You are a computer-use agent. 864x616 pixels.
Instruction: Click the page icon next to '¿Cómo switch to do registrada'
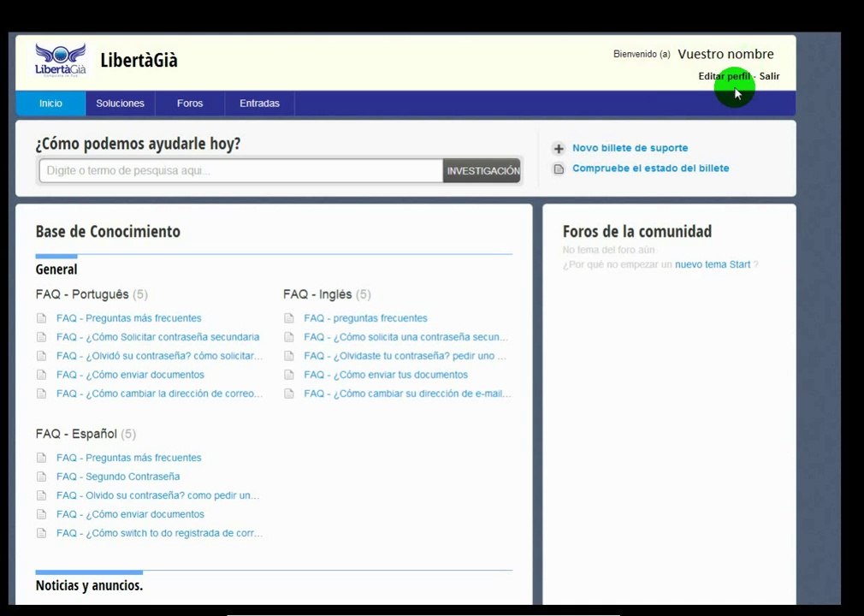(x=41, y=533)
